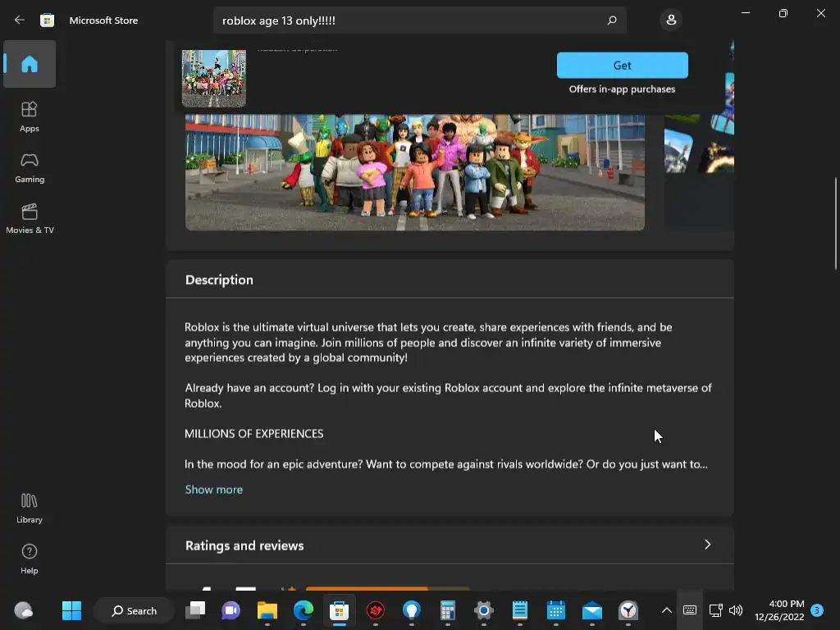Screen dimensions: 840x630
Task: Open the Ratings and reviews heading
Action: pyautogui.click(x=244, y=546)
